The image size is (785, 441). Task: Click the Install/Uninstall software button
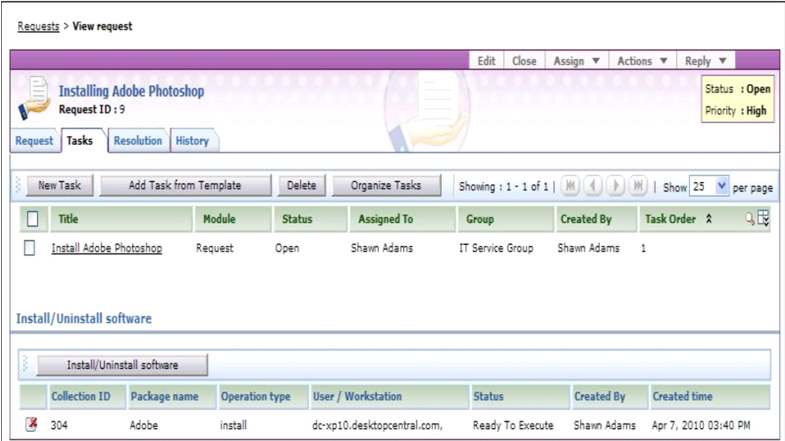coord(122,364)
